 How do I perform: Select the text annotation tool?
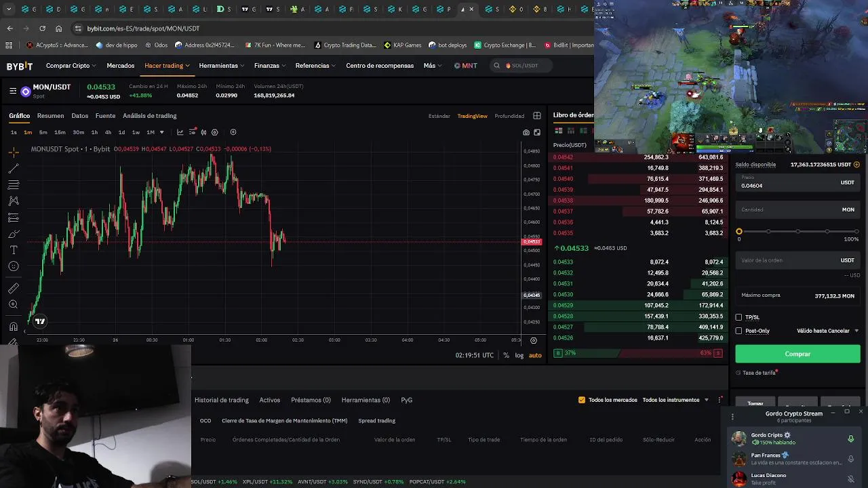[14, 250]
